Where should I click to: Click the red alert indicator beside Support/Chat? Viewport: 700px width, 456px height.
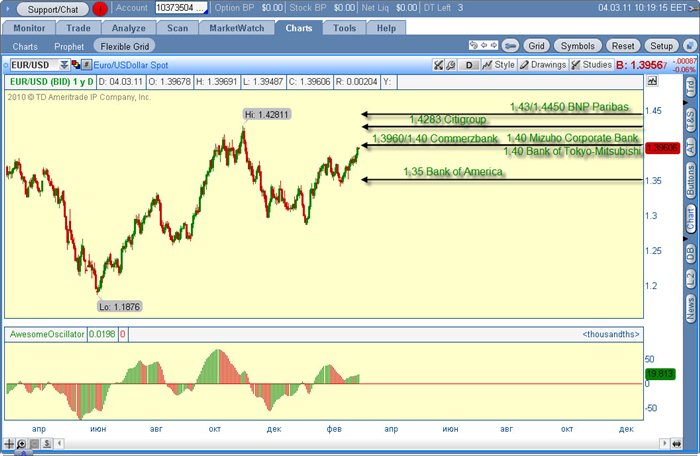pyautogui.click(x=100, y=8)
